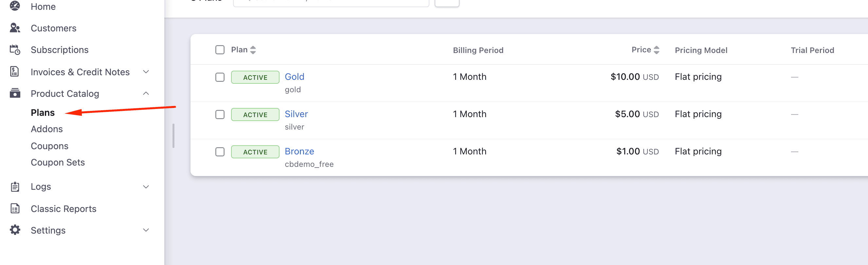Click the Invoices & Credit Notes icon
The image size is (868, 265).
[x=14, y=72]
